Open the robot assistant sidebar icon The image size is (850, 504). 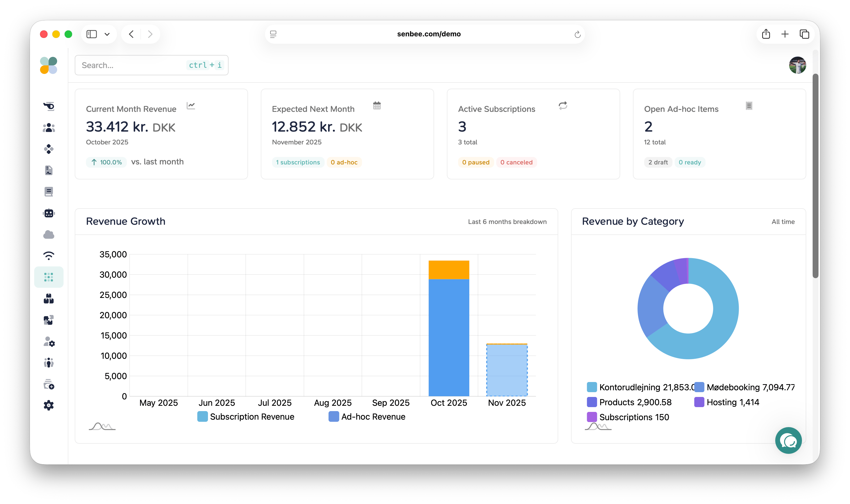(x=49, y=213)
